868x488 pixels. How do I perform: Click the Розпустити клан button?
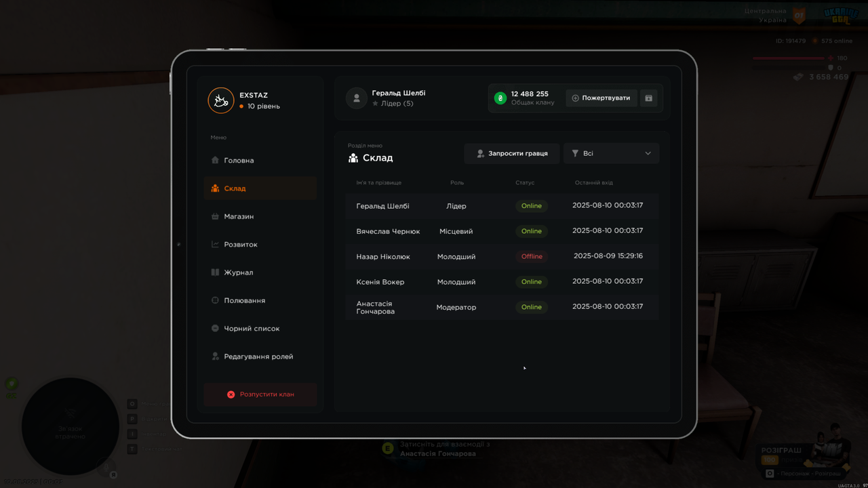click(x=260, y=394)
